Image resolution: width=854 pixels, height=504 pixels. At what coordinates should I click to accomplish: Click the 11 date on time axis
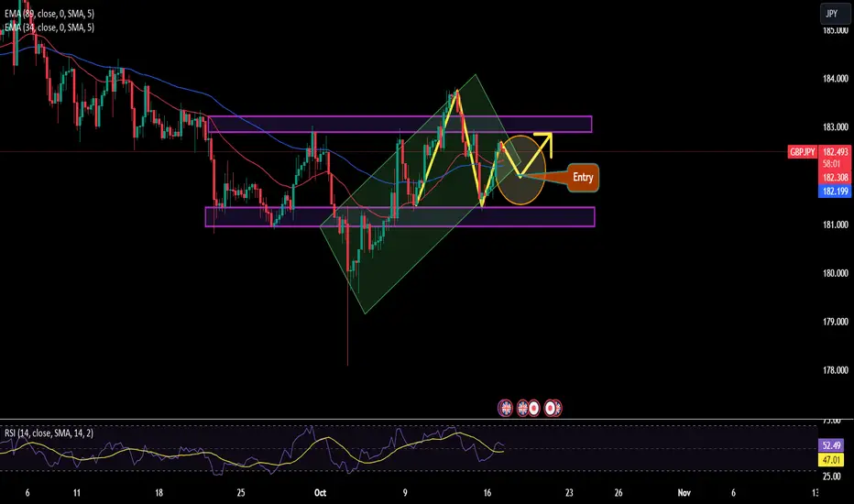click(x=77, y=493)
